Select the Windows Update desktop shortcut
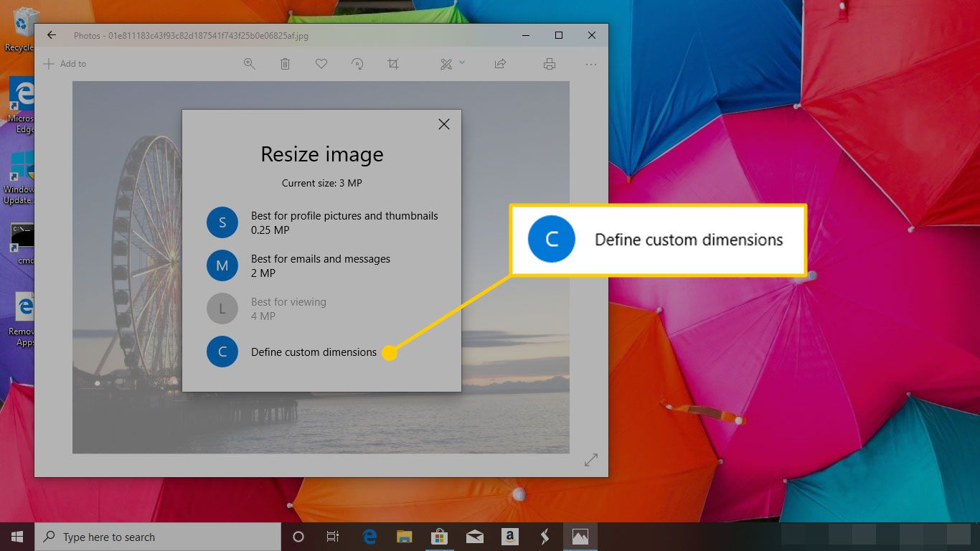This screenshot has width=980, height=551. point(19,178)
